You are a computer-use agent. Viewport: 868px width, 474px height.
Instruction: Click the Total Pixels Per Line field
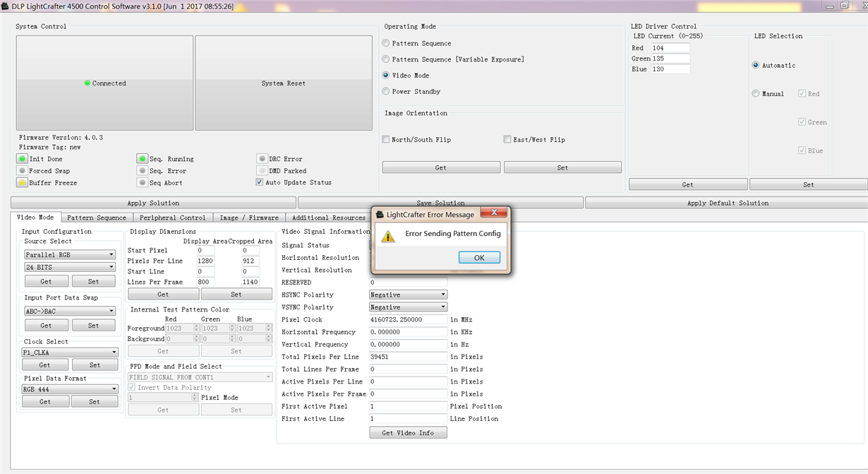click(x=408, y=357)
